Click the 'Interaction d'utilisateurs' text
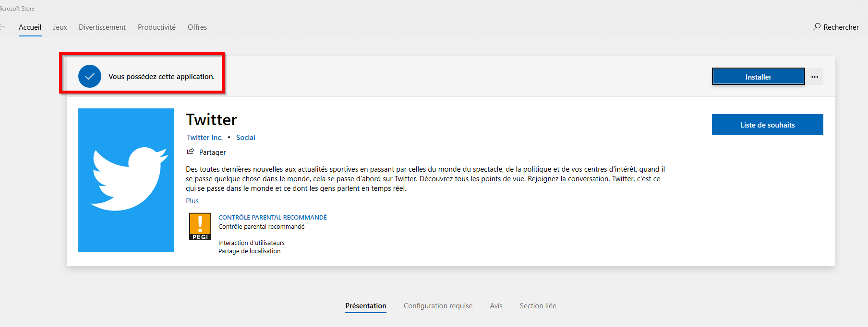 coord(251,243)
